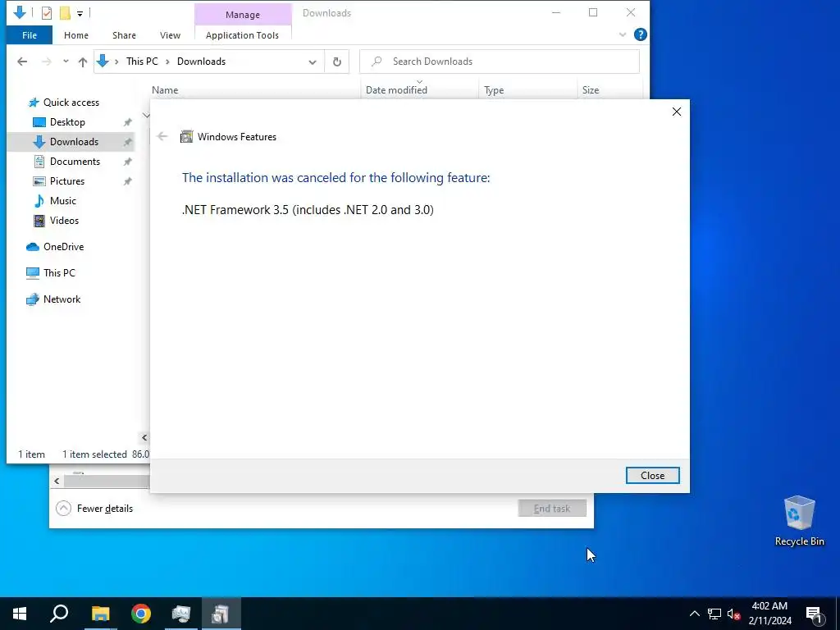Switch to Task Manager taskbar icon
The image size is (840, 630).
181,614
